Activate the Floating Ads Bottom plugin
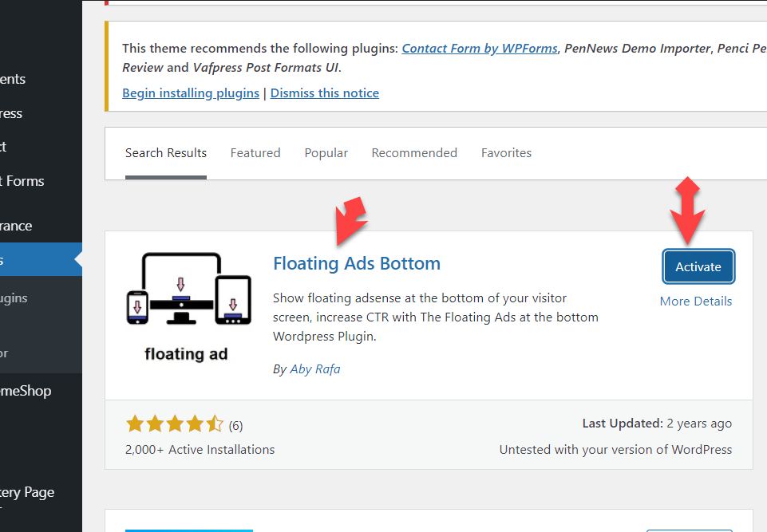The image size is (767, 532). tap(698, 267)
